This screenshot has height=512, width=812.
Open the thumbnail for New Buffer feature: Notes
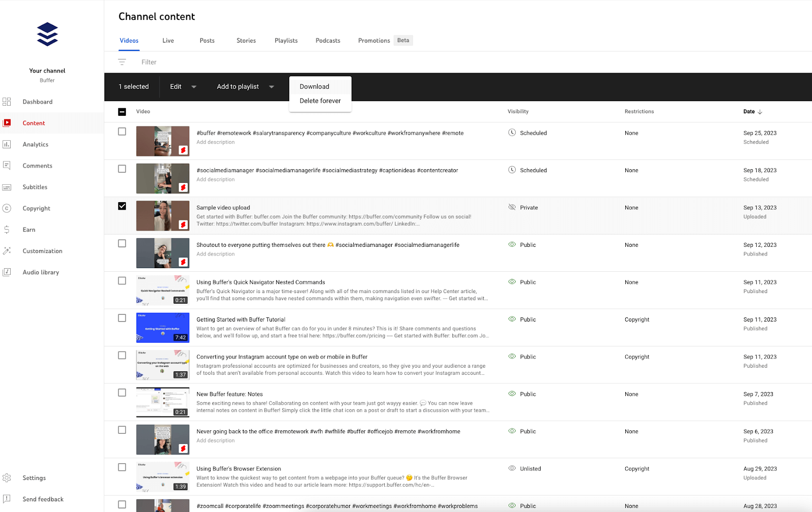point(162,402)
